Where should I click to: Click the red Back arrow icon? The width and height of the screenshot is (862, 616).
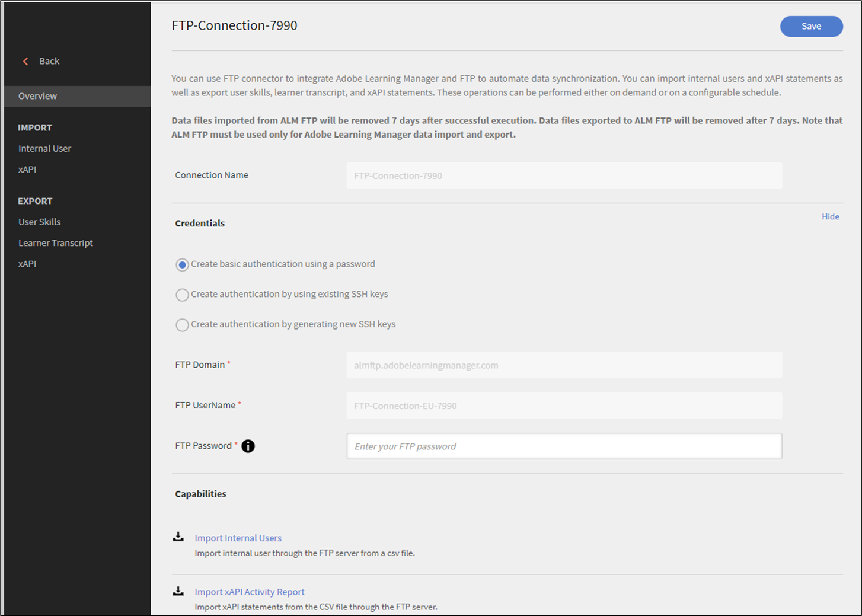pyautogui.click(x=25, y=61)
